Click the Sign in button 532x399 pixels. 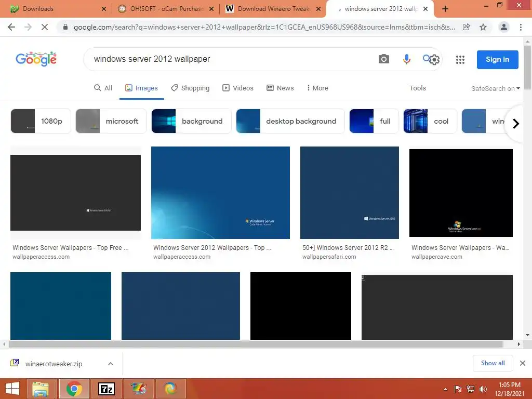click(497, 60)
